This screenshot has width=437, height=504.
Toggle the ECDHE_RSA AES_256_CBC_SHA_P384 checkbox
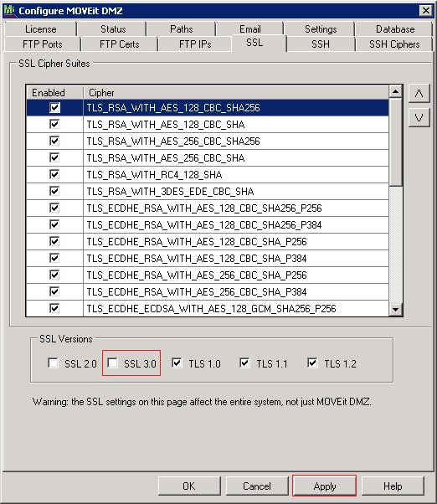pos(54,291)
